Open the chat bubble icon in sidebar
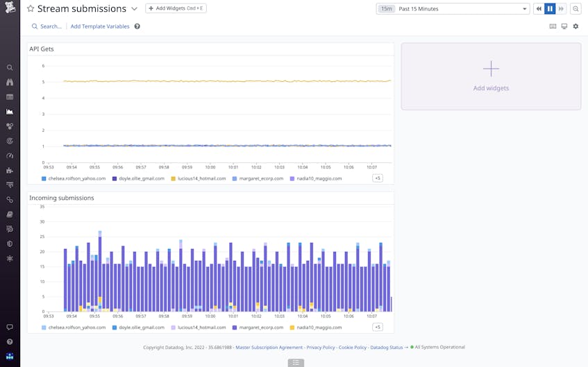 click(x=10, y=327)
